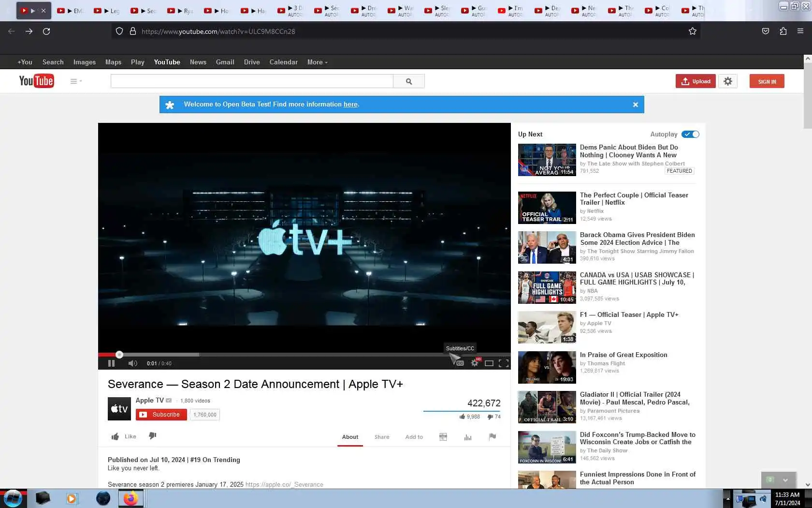This screenshot has width=812, height=508.
Task: Follow the 'here' link in the banner
Action: pos(350,105)
